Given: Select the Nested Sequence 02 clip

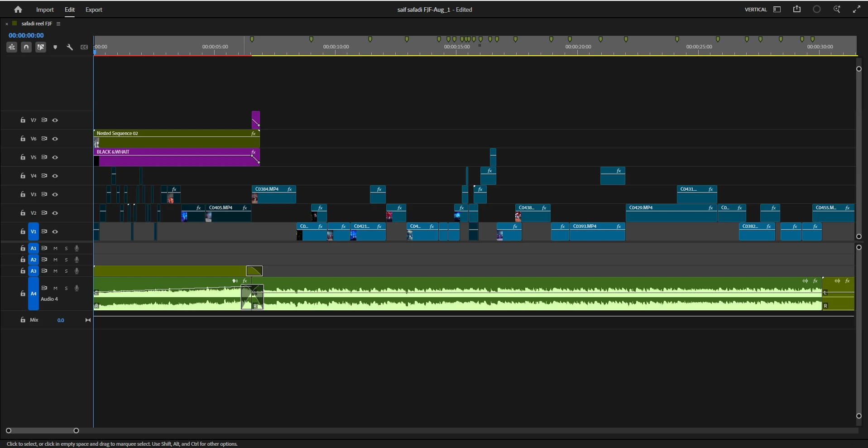Looking at the screenshot, I should (x=177, y=139).
